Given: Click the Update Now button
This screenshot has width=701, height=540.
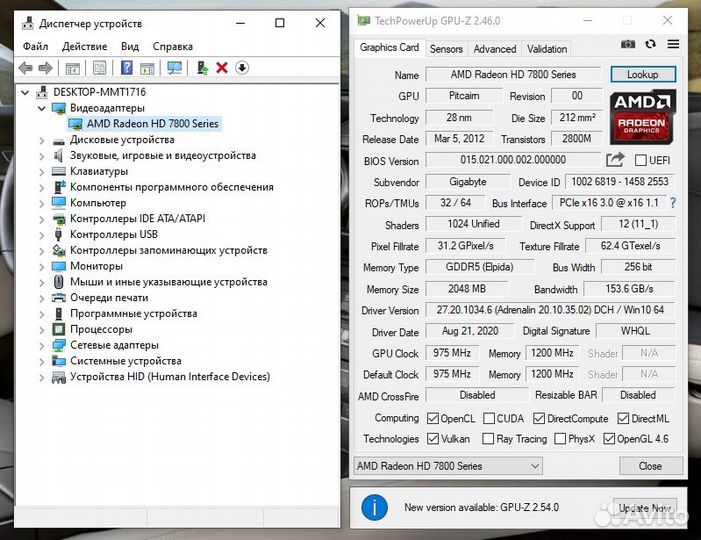Looking at the screenshot, I should pos(645,508).
